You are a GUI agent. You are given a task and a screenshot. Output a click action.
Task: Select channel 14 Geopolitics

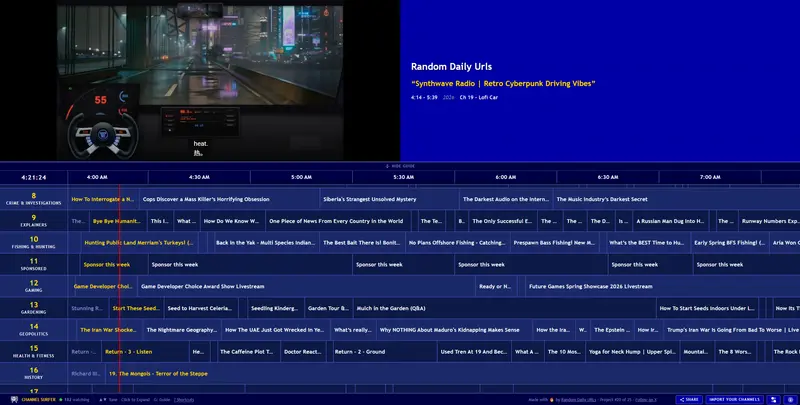34,329
